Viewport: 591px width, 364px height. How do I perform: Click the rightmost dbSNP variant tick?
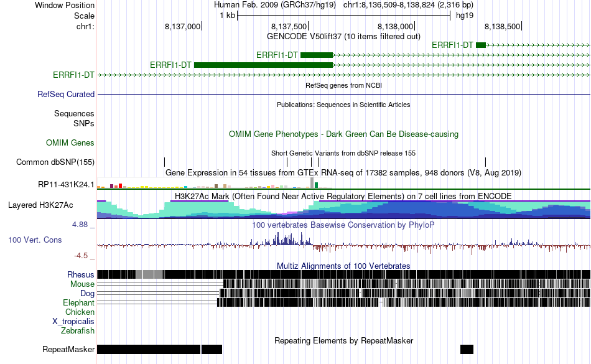485,162
